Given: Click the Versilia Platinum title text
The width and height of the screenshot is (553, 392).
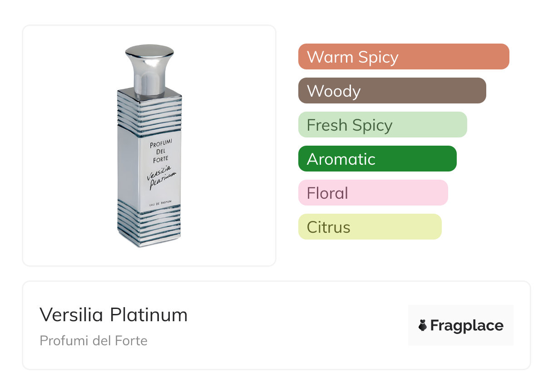Looking at the screenshot, I should (114, 315).
